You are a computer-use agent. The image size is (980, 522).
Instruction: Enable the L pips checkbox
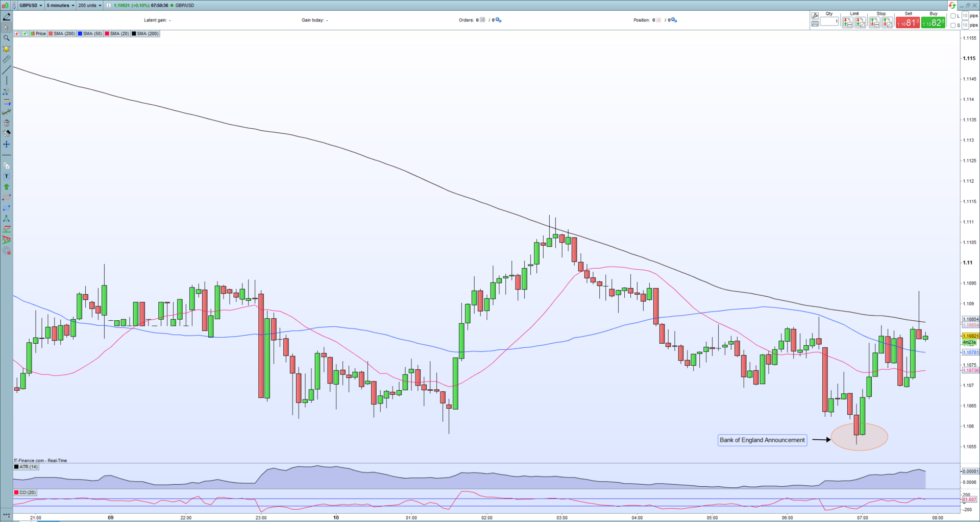pos(953,16)
